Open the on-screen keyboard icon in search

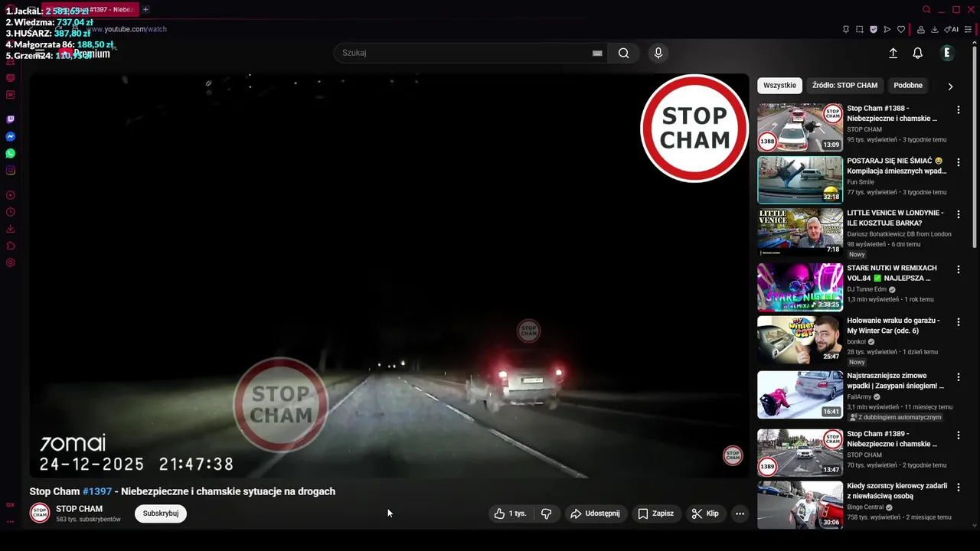[597, 53]
